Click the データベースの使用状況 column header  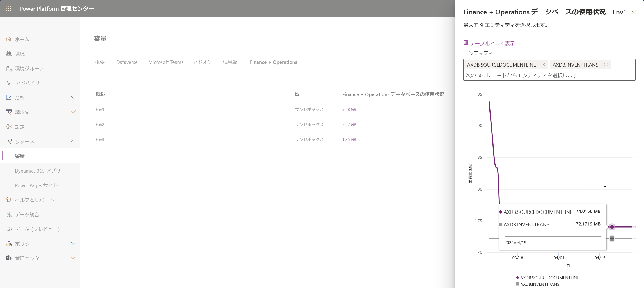click(393, 94)
